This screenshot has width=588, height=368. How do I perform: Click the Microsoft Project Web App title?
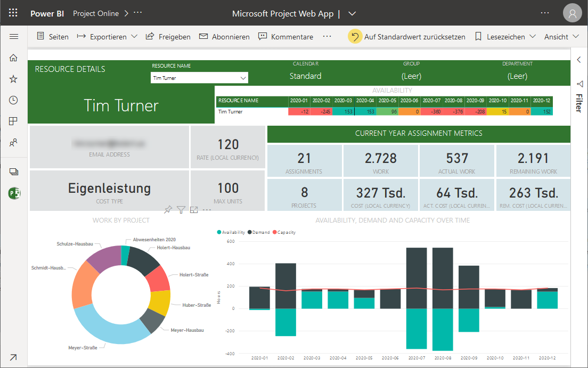283,13
